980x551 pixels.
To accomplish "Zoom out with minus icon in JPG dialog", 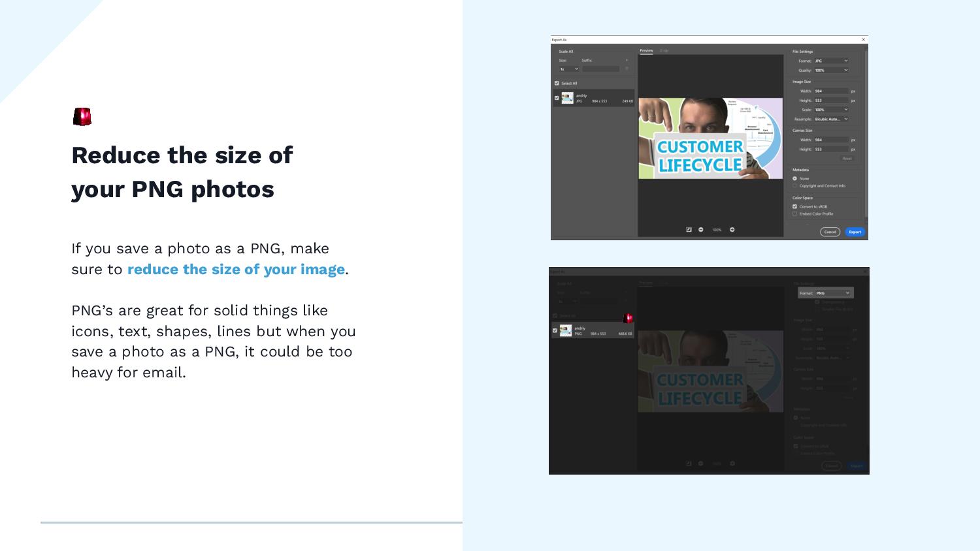I will [701, 230].
